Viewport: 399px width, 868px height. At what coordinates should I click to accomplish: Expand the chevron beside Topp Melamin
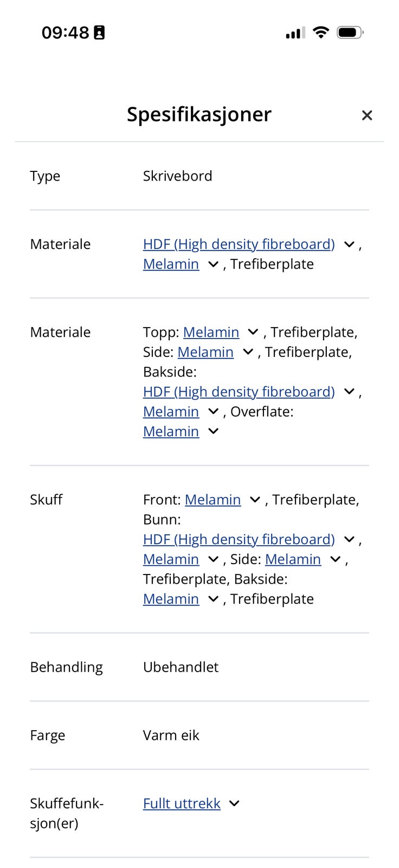pyautogui.click(x=253, y=332)
